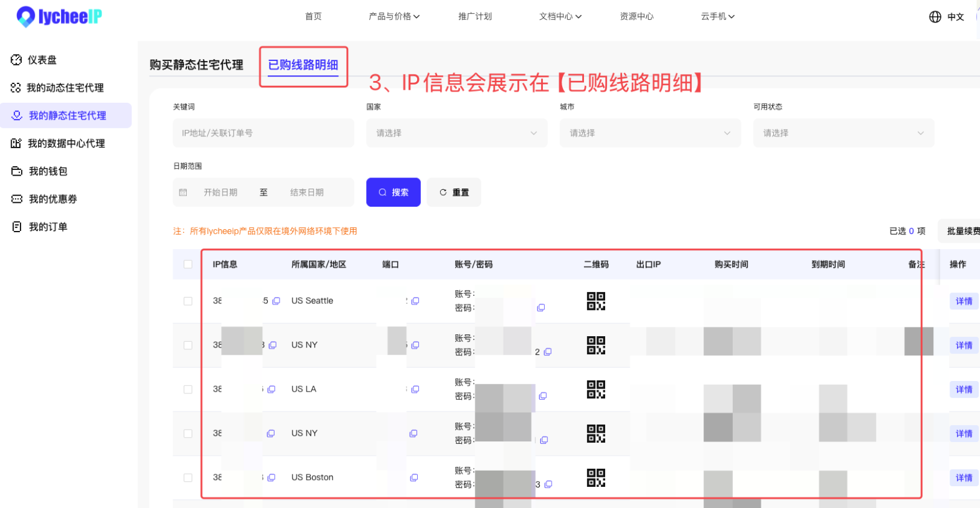Expand the 国家 country dropdown
This screenshot has height=508, width=980.
coord(456,133)
